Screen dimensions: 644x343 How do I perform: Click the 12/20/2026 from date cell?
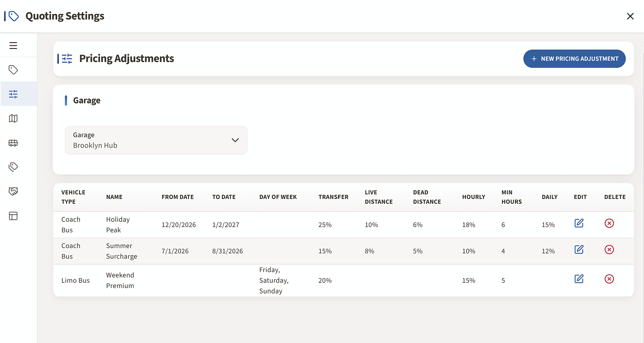(x=179, y=225)
